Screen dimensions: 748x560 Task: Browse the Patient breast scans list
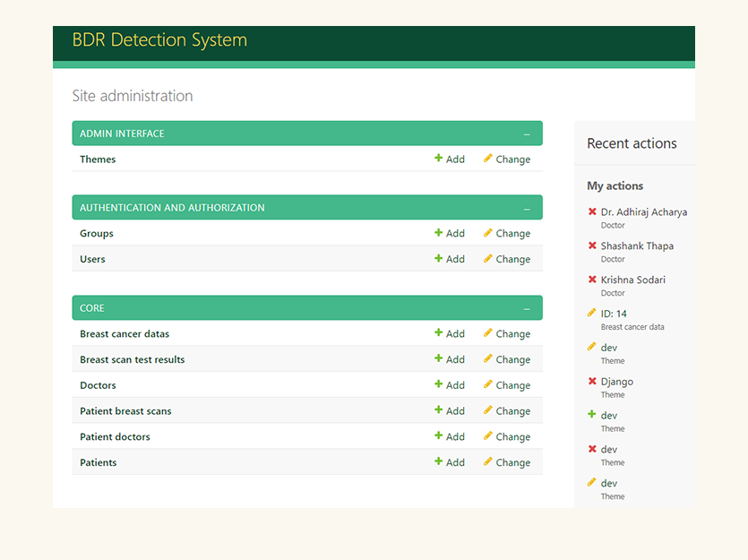pos(125,411)
